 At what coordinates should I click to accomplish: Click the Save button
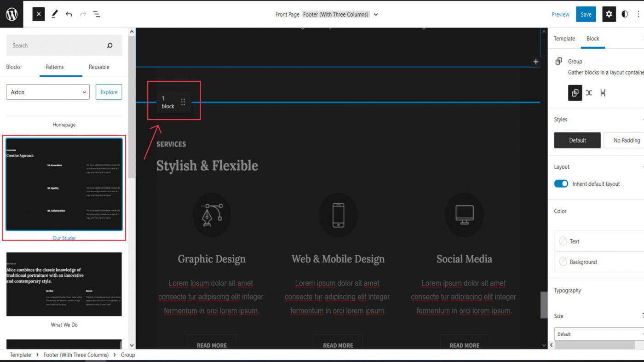coord(586,14)
